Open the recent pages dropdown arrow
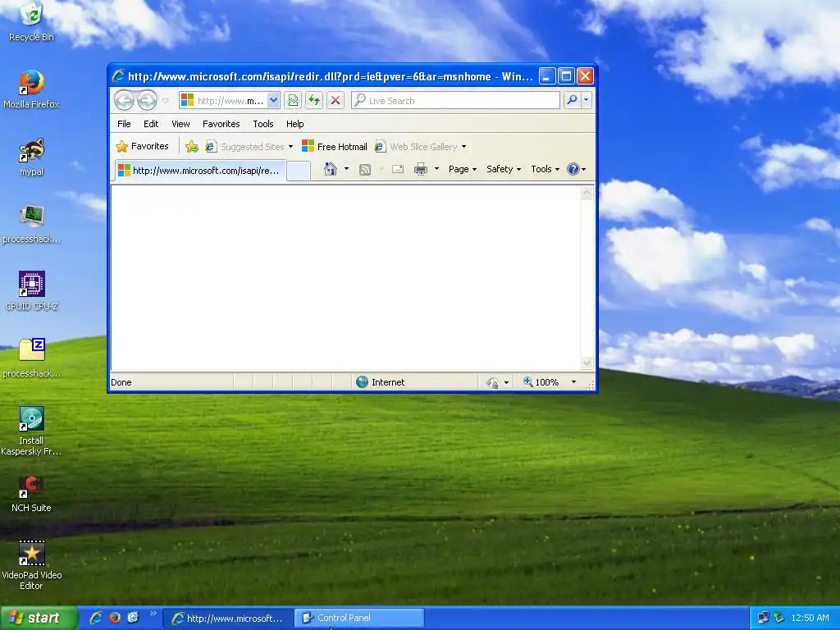The height and width of the screenshot is (630, 840). point(165,101)
